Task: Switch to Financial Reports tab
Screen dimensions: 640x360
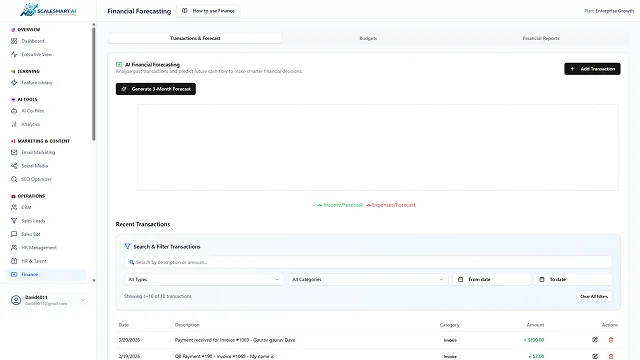Action: [x=541, y=38]
